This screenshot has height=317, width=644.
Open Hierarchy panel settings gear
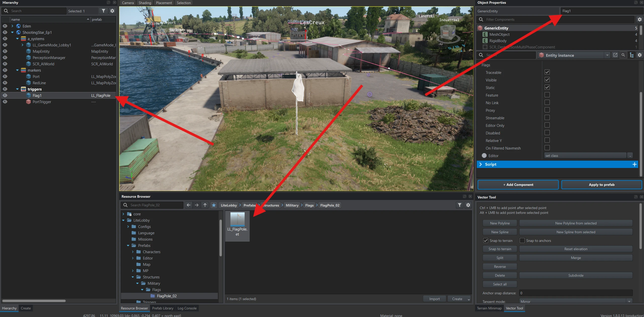click(x=112, y=11)
